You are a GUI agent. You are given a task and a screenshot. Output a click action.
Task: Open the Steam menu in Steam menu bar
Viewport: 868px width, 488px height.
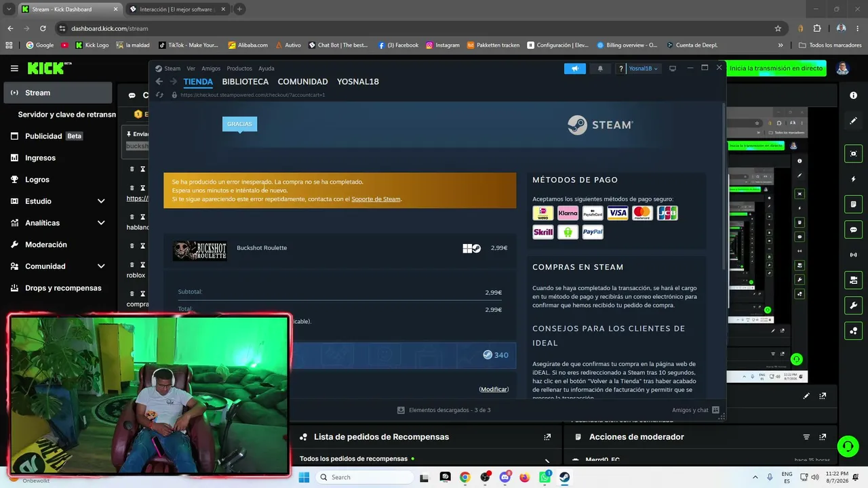(x=168, y=68)
